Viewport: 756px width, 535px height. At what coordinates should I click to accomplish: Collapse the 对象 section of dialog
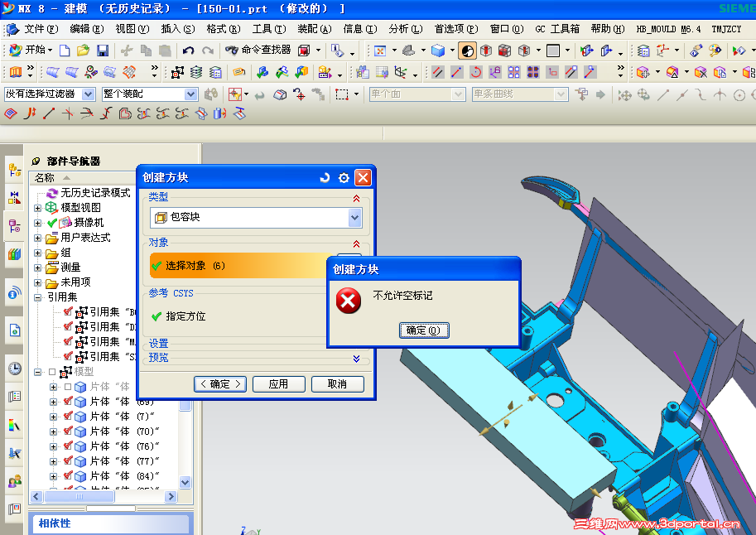pyautogui.click(x=356, y=244)
